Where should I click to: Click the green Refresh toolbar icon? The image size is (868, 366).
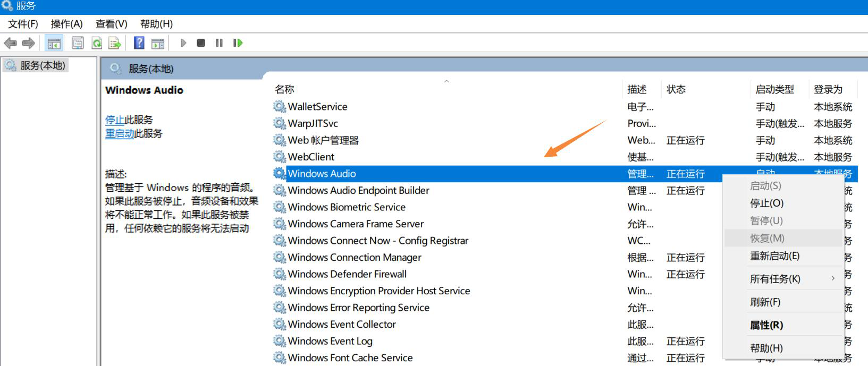(x=97, y=43)
